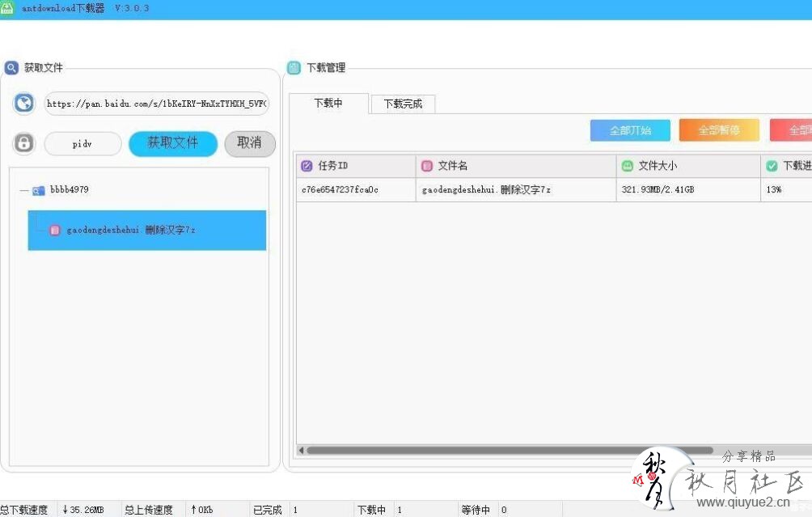Click the red button at right edge
The width and height of the screenshot is (812, 517).
(791, 130)
